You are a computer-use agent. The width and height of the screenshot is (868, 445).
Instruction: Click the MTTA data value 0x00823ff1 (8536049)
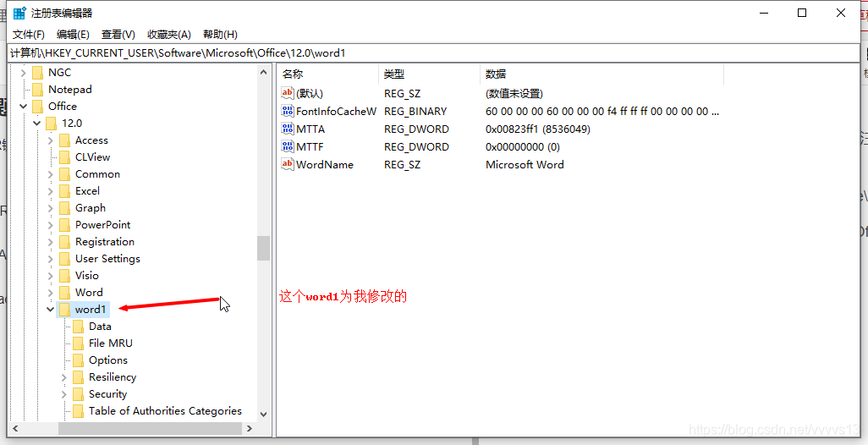(537, 129)
